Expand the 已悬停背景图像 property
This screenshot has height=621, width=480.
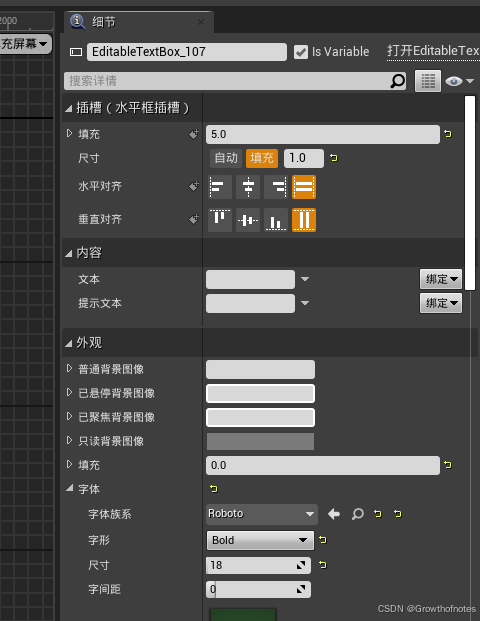click(69, 392)
